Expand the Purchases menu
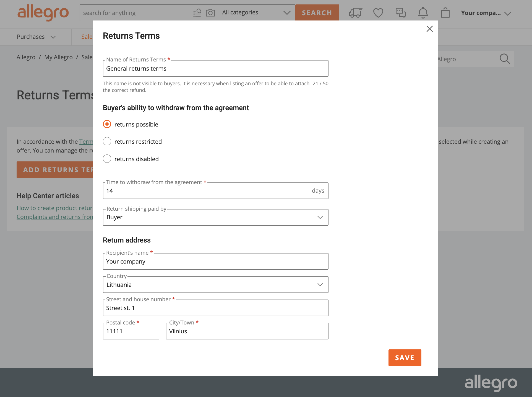This screenshot has width=532, height=397. (36, 37)
